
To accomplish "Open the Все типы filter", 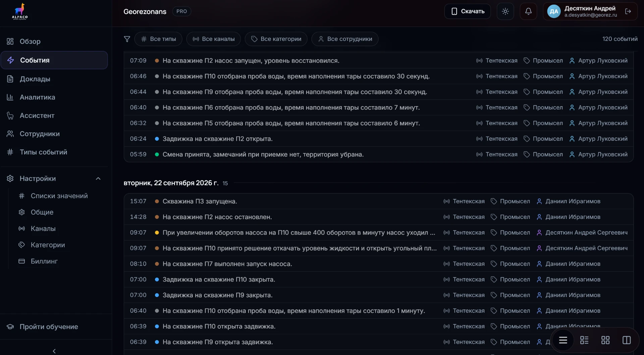I will coord(158,39).
